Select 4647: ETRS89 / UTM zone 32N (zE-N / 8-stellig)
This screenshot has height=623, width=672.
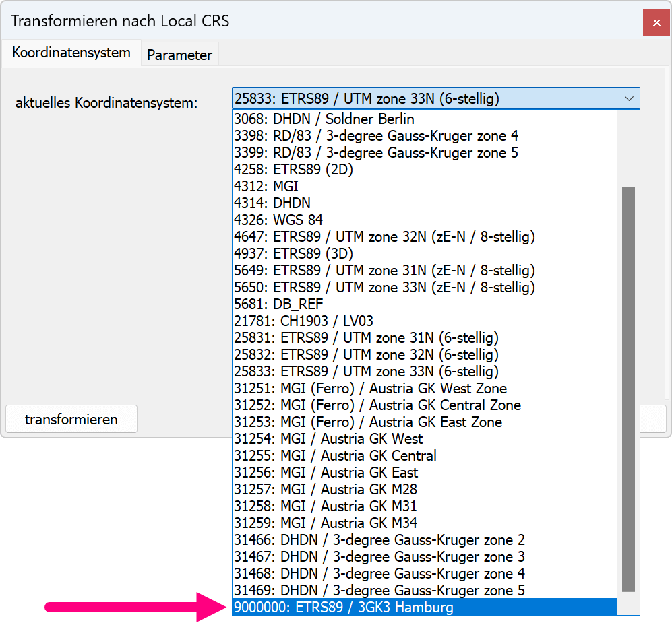click(384, 236)
